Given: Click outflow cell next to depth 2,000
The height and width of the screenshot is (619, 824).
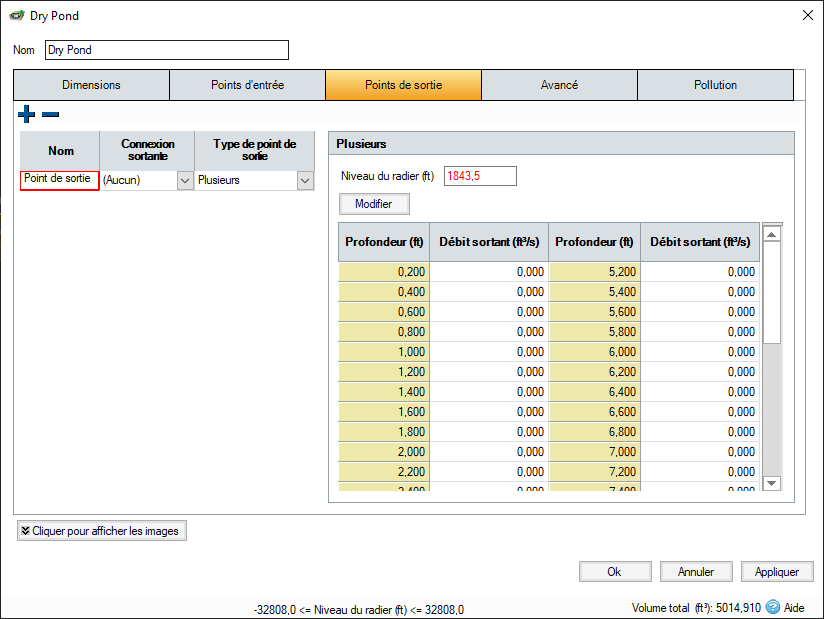Looking at the screenshot, I should [489, 451].
